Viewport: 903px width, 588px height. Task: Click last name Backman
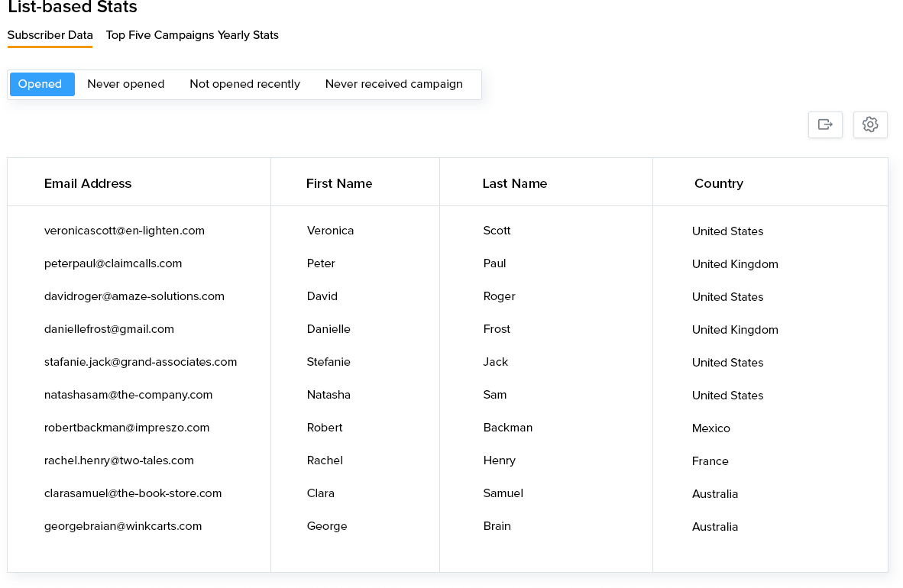pyautogui.click(x=508, y=428)
